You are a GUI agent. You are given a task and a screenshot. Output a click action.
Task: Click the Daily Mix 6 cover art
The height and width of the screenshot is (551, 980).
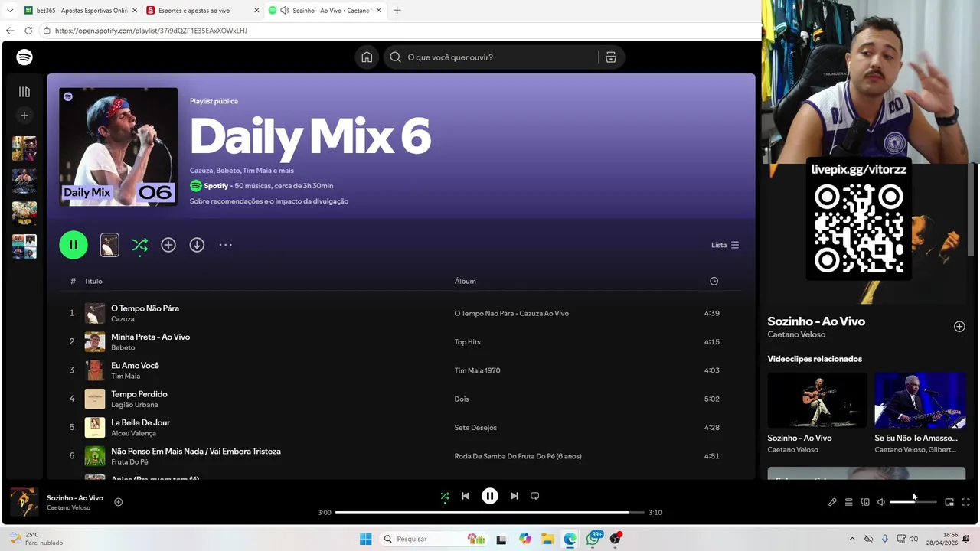[118, 147]
